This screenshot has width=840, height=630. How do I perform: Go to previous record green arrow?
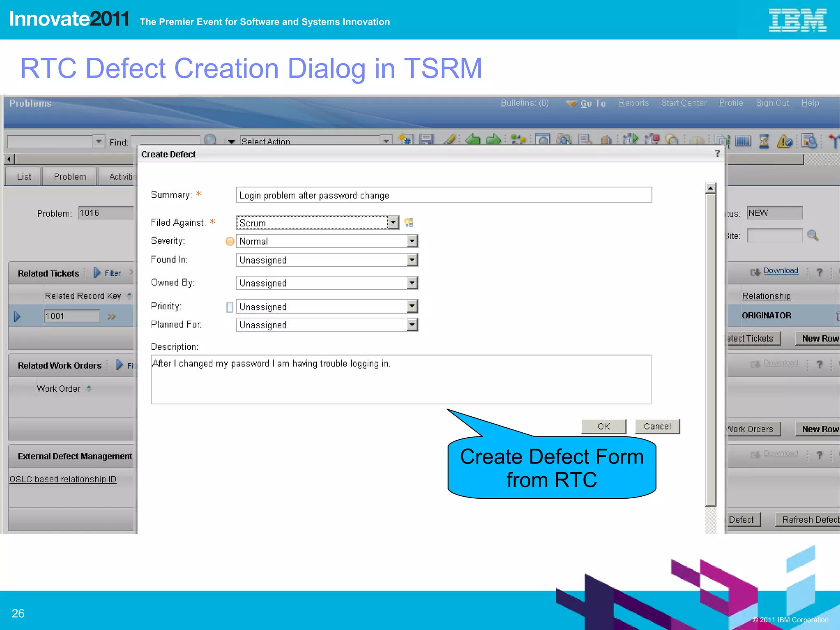click(473, 139)
